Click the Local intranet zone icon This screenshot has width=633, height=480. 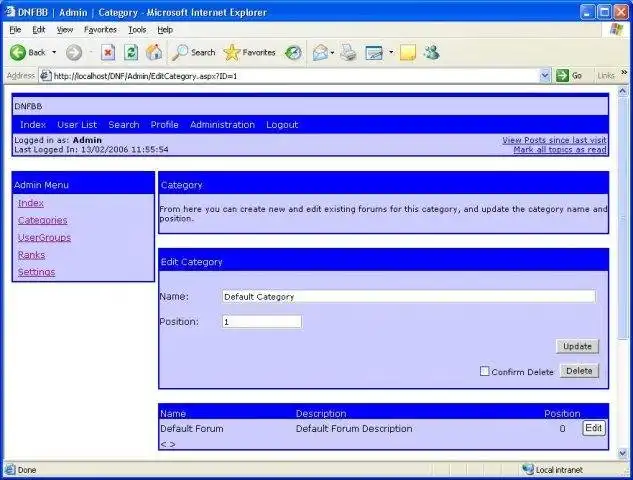click(528, 470)
